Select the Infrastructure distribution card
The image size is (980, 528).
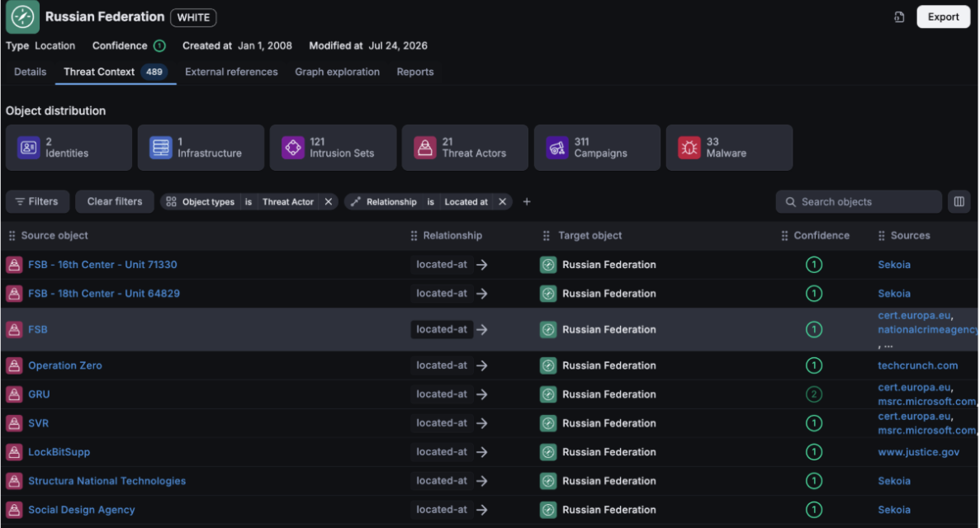tap(201, 148)
